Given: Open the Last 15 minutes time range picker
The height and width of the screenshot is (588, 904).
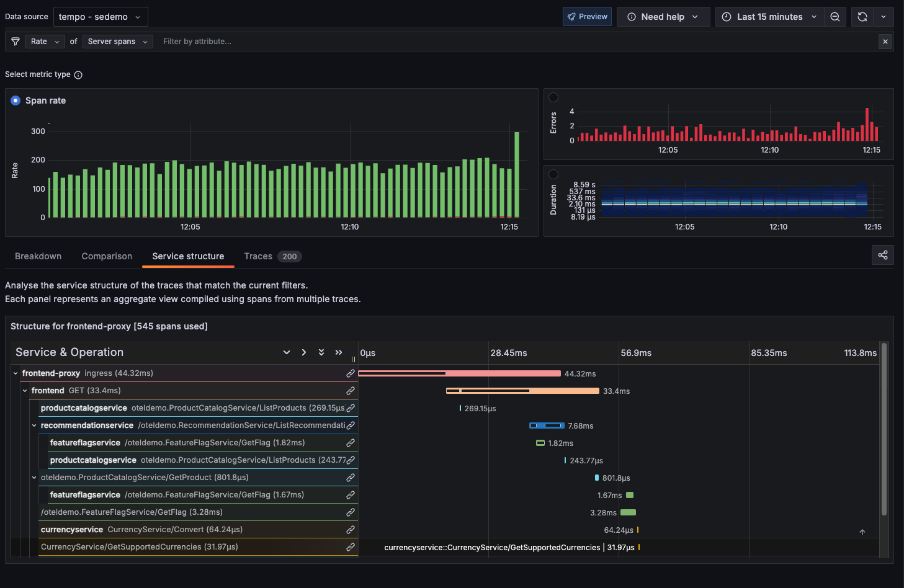Looking at the screenshot, I should (x=769, y=17).
